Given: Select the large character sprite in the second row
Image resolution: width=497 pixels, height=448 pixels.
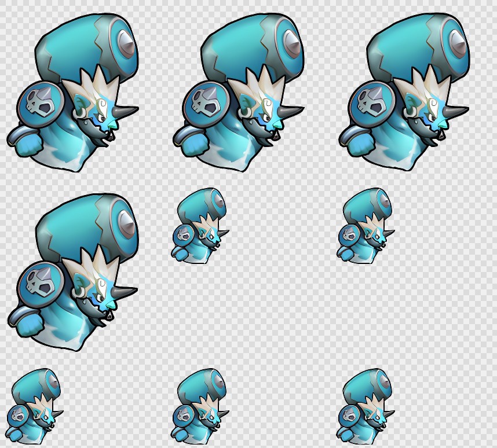Looking at the screenshot, I should pos(72,273).
